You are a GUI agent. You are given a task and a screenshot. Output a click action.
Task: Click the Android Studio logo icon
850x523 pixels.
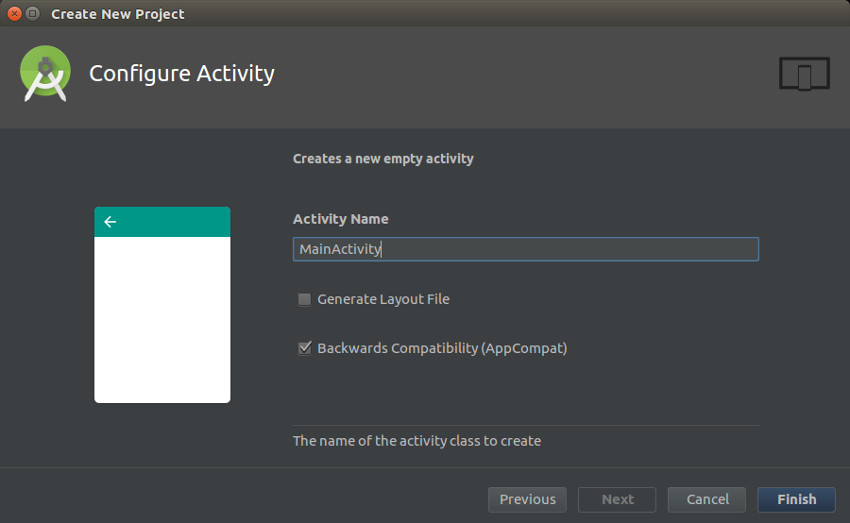(46, 73)
